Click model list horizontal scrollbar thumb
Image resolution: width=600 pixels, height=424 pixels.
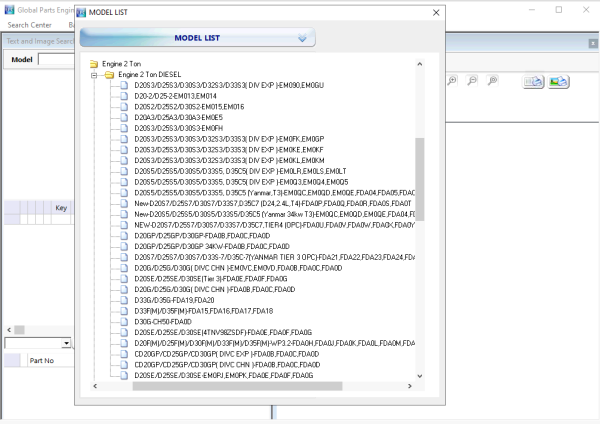coord(237,386)
